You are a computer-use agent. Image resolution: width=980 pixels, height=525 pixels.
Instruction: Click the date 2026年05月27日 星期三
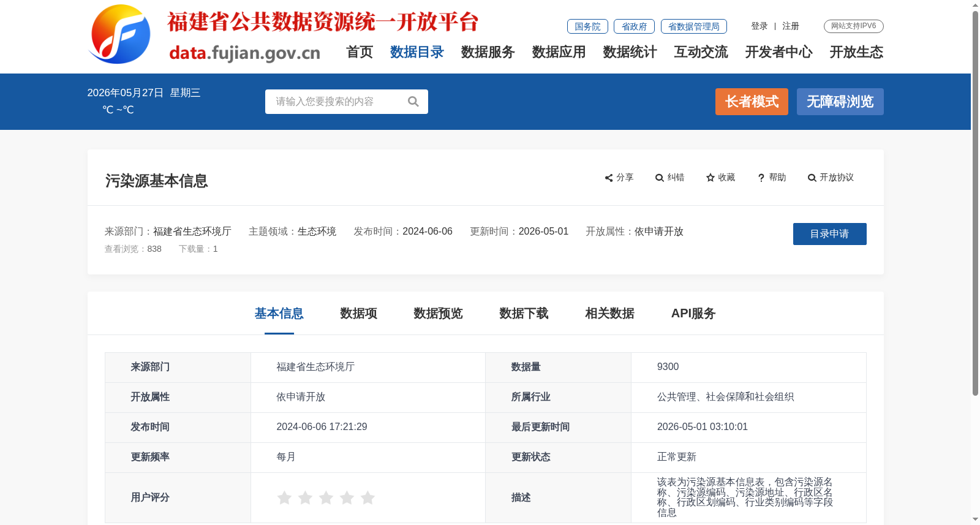tap(144, 93)
